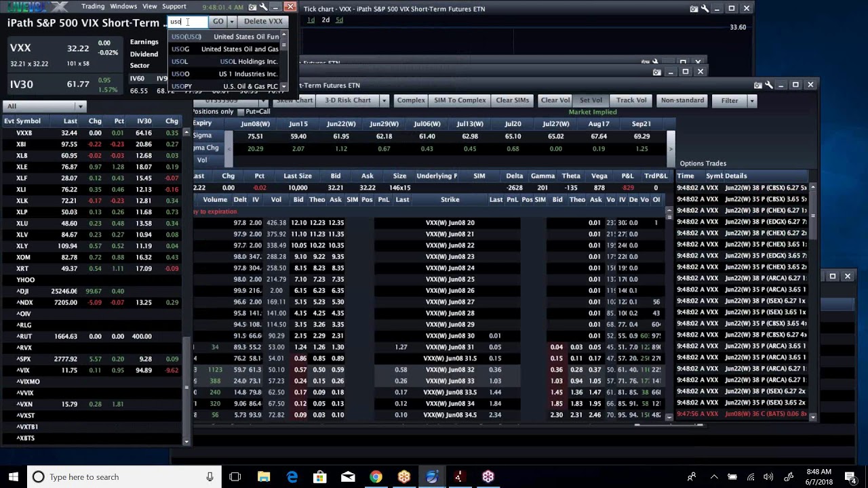Select the USO(USO) United States Oil Fund suggestion
Screen dimensions: 868x488
coord(224,37)
